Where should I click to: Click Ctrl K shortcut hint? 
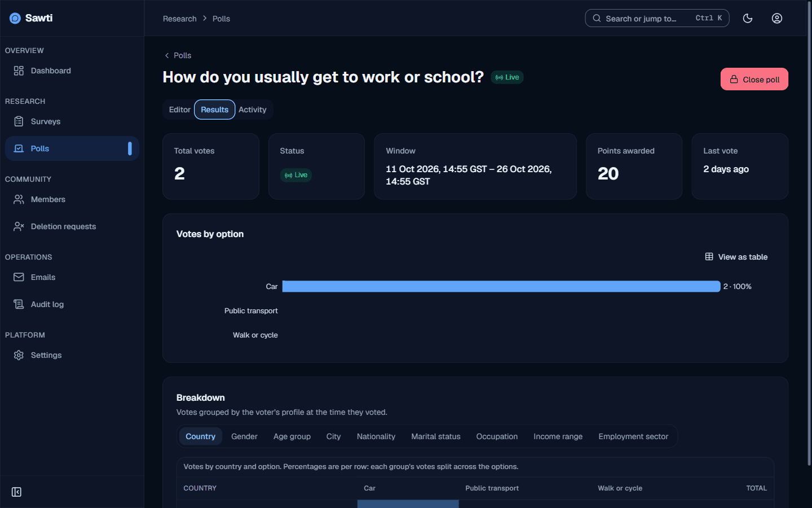(x=709, y=18)
